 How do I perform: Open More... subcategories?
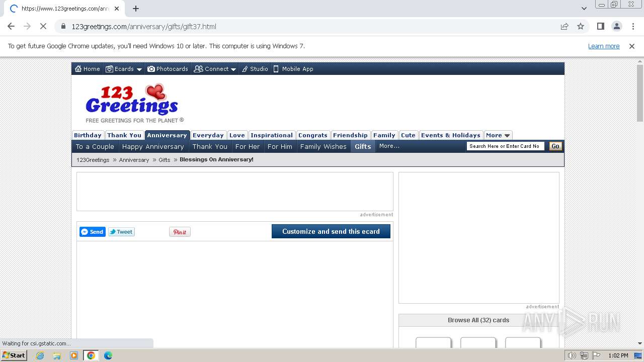click(389, 146)
